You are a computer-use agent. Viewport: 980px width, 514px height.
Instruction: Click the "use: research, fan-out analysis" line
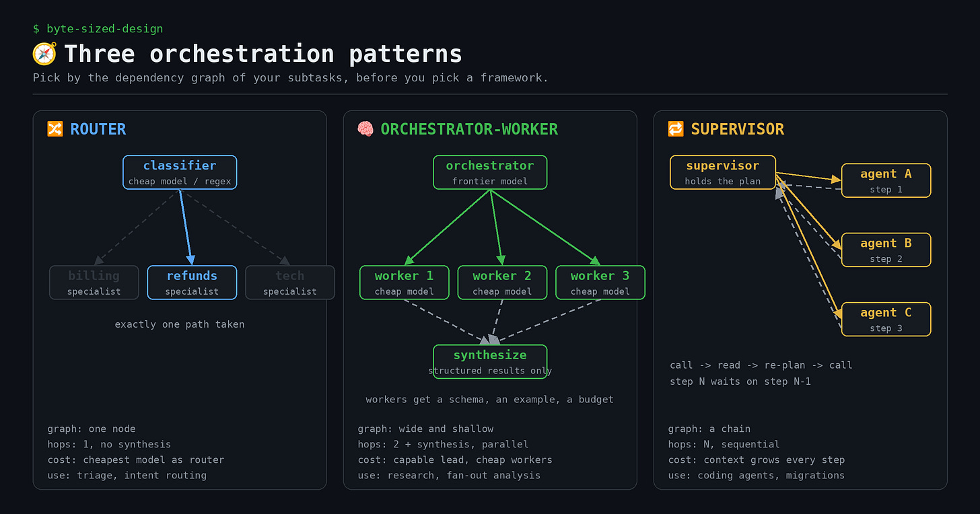pyautogui.click(x=449, y=476)
